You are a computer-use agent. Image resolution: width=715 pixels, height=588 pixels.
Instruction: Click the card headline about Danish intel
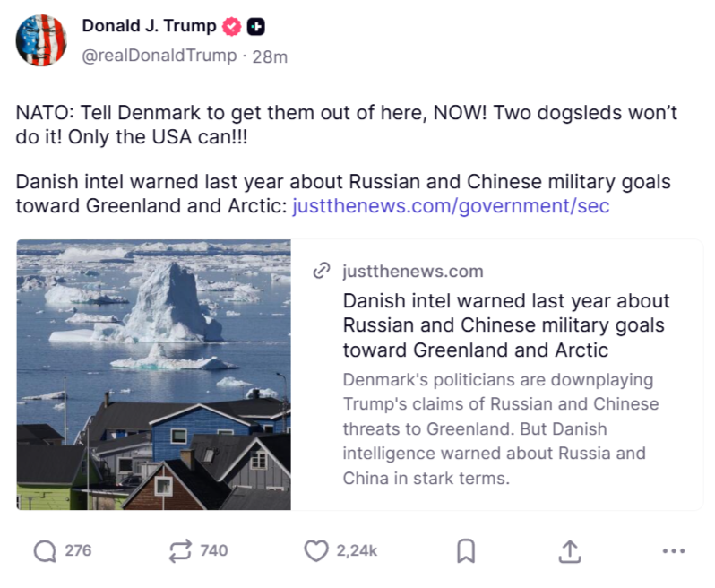click(x=506, y=324)
